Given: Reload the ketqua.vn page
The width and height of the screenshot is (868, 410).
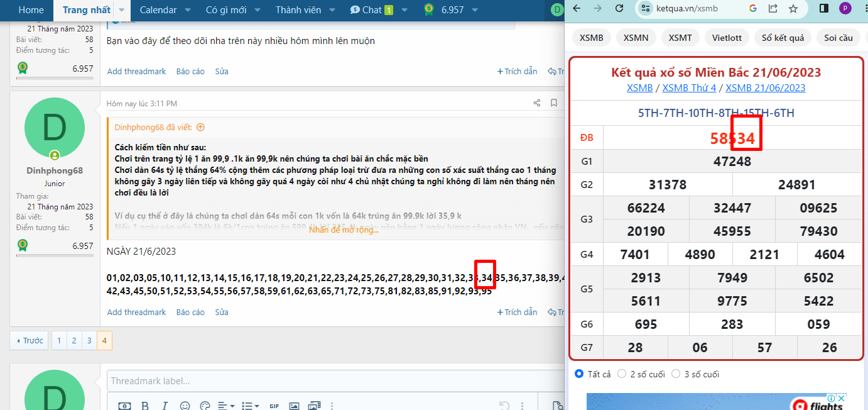Looking at the screenshot, I should click(x=619, y=9).
